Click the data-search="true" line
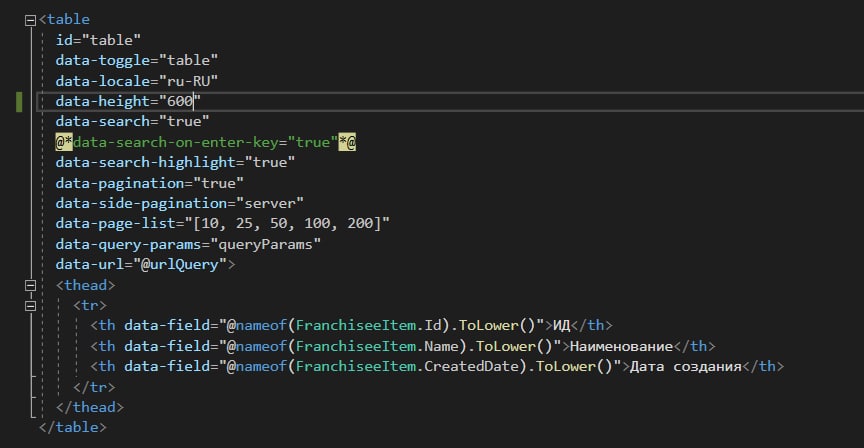The image size is (864, 448). click(132, 121)
